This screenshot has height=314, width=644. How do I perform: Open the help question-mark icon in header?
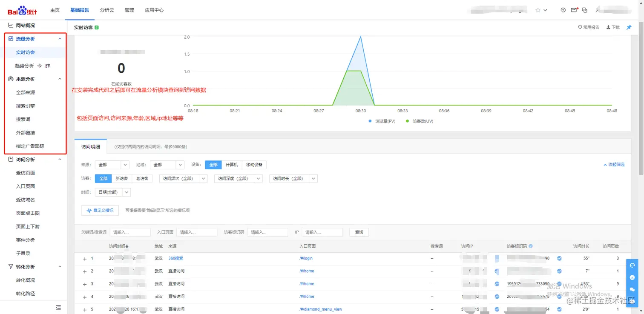coord(563,10)
